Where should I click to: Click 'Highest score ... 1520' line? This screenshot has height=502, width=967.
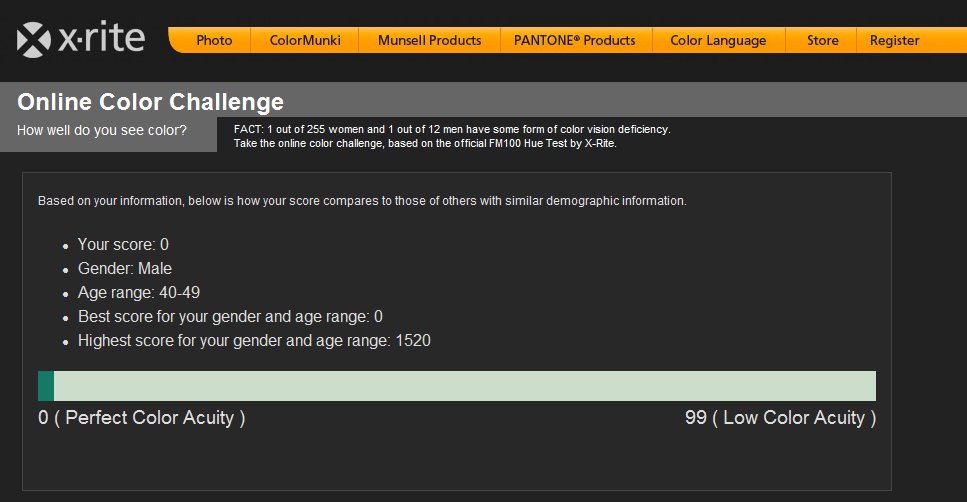coord(254,340)
